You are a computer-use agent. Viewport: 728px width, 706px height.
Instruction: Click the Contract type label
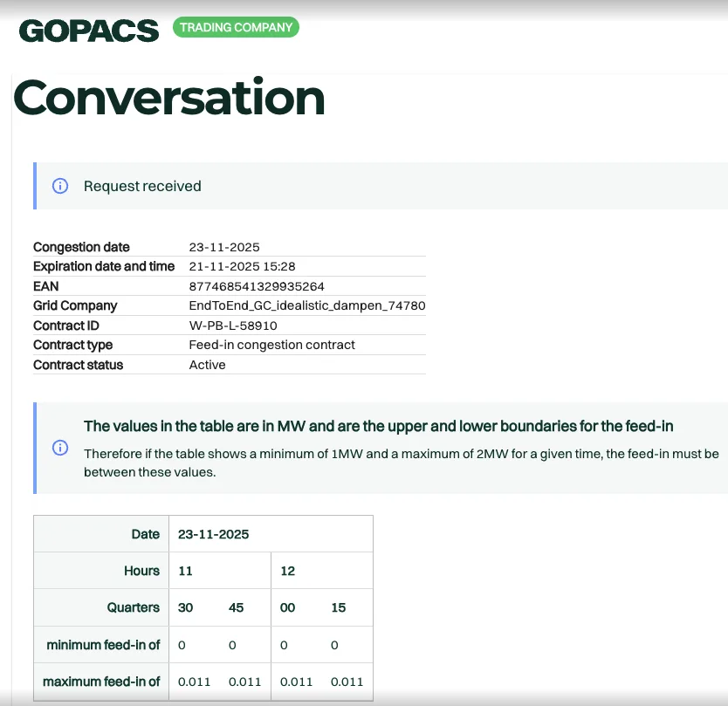click(73, 345)
